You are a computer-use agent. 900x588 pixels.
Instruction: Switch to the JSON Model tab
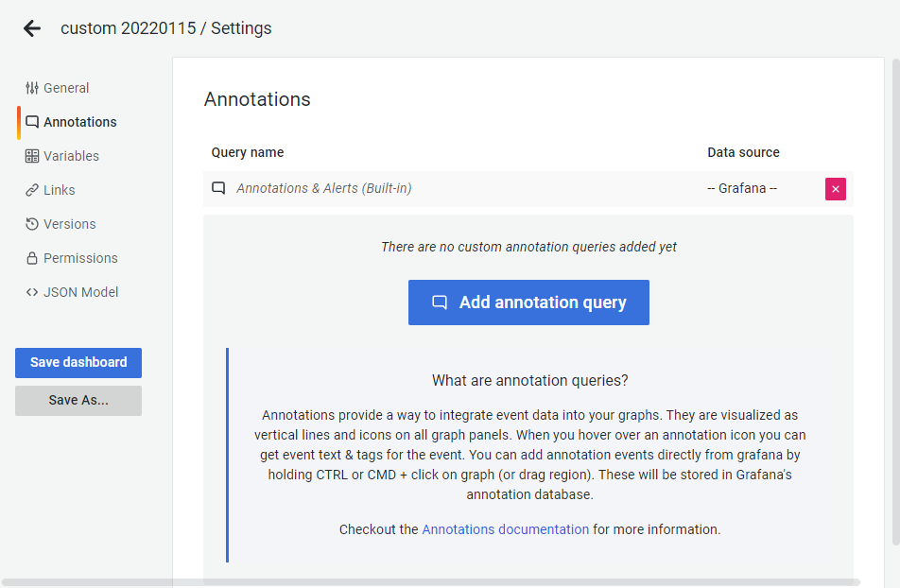coord(80,292)
